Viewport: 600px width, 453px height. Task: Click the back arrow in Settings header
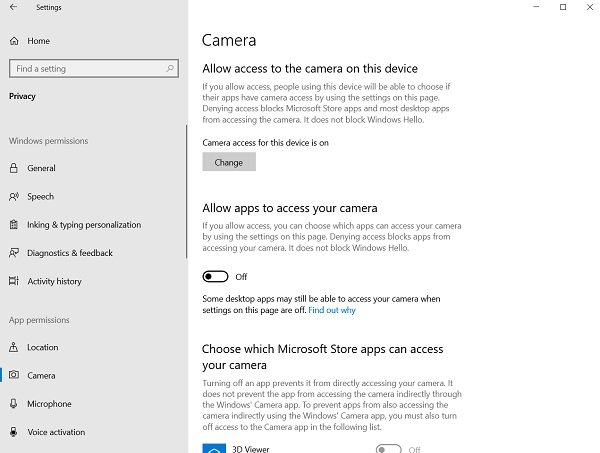pos(13,7)
